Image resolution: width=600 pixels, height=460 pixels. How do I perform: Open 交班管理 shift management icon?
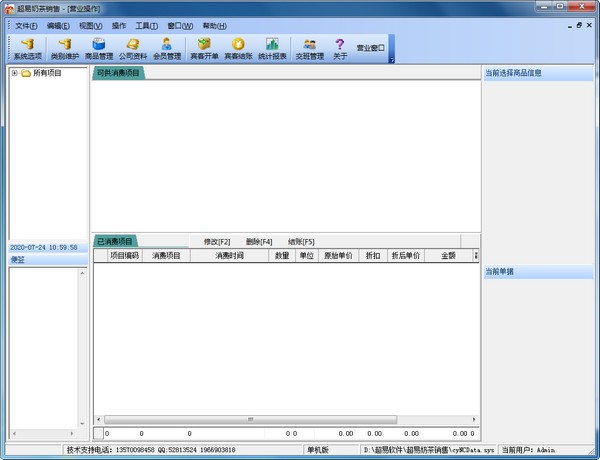[310, 49]
